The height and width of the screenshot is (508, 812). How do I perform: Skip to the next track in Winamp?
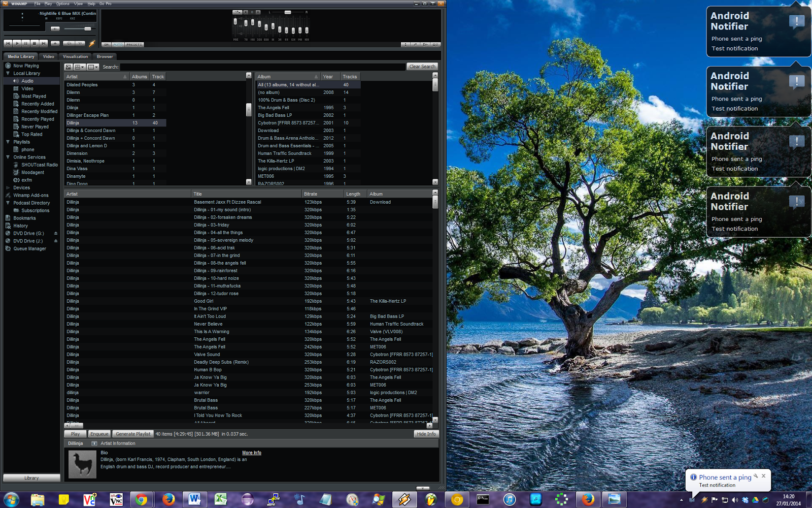[x=44, y=44]
